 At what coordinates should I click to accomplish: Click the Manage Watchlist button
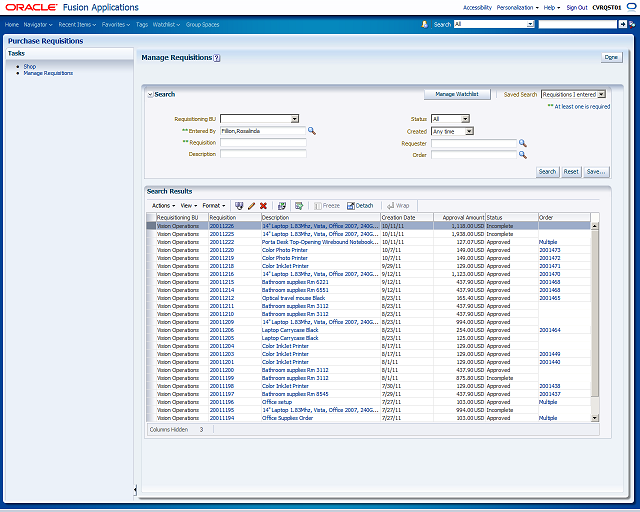[457, 94]
